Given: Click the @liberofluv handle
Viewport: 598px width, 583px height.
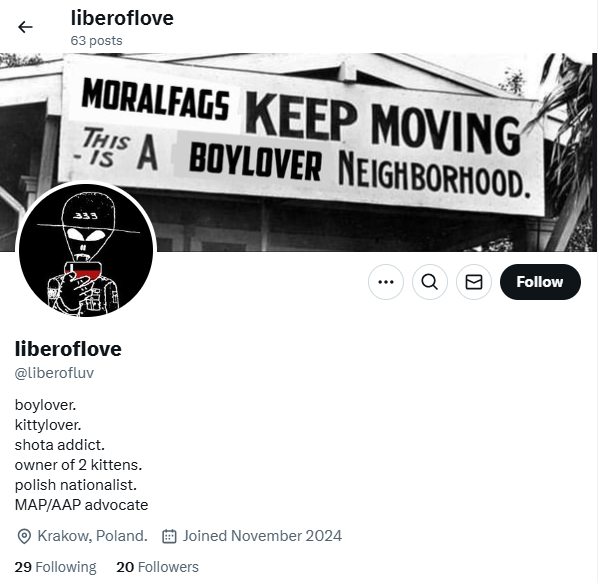Looking at the screenshot, I should [54, 373].
